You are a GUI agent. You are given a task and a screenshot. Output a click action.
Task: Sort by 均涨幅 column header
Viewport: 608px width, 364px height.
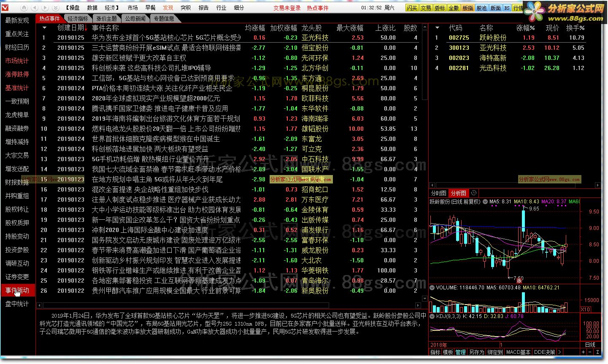click(255, 28)
